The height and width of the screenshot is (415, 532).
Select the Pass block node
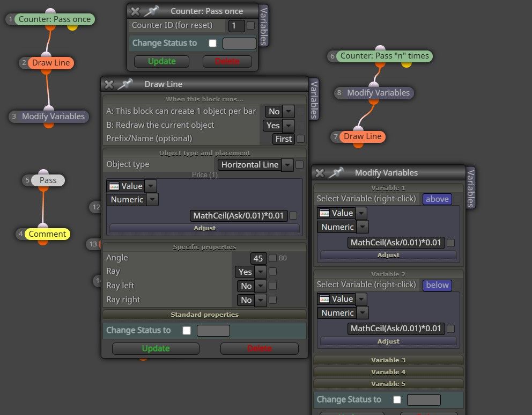coord(48,180)
